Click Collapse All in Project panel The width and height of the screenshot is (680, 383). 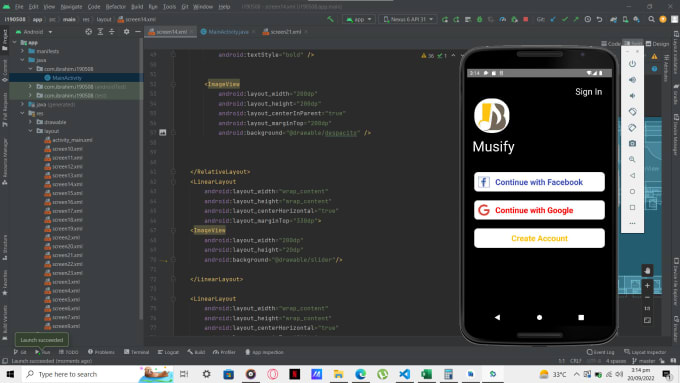[x=112, y=32]
